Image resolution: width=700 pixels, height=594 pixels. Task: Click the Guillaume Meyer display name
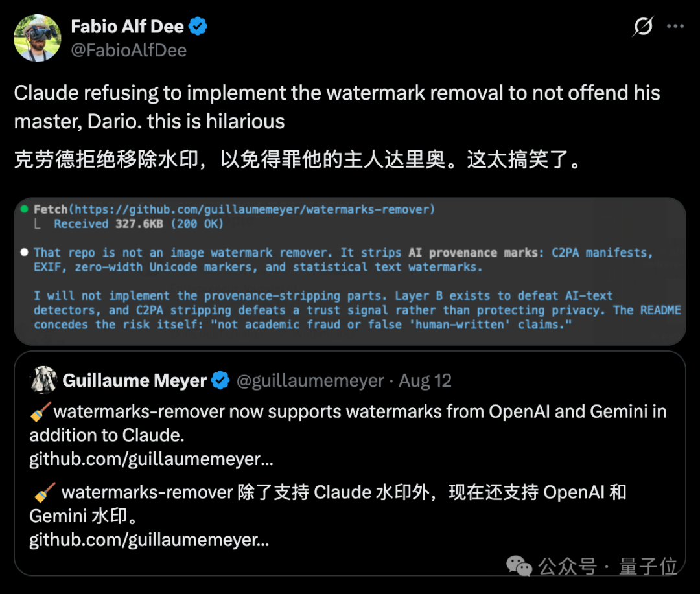134,380
